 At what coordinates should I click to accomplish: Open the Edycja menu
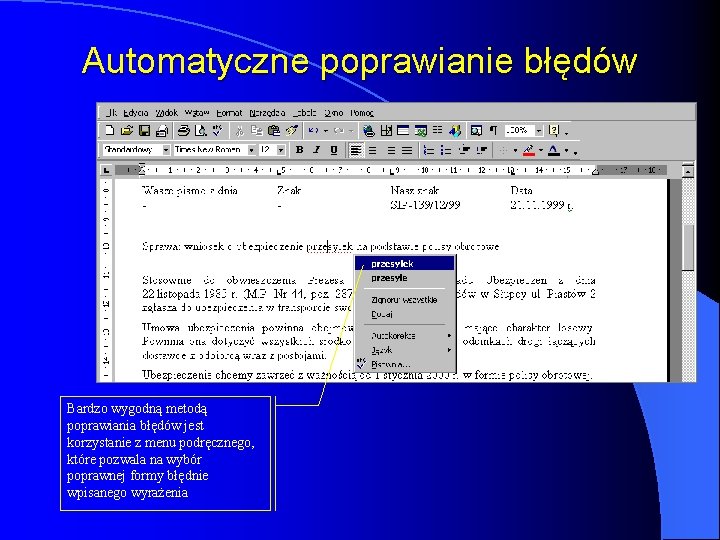tap(135, 112)
